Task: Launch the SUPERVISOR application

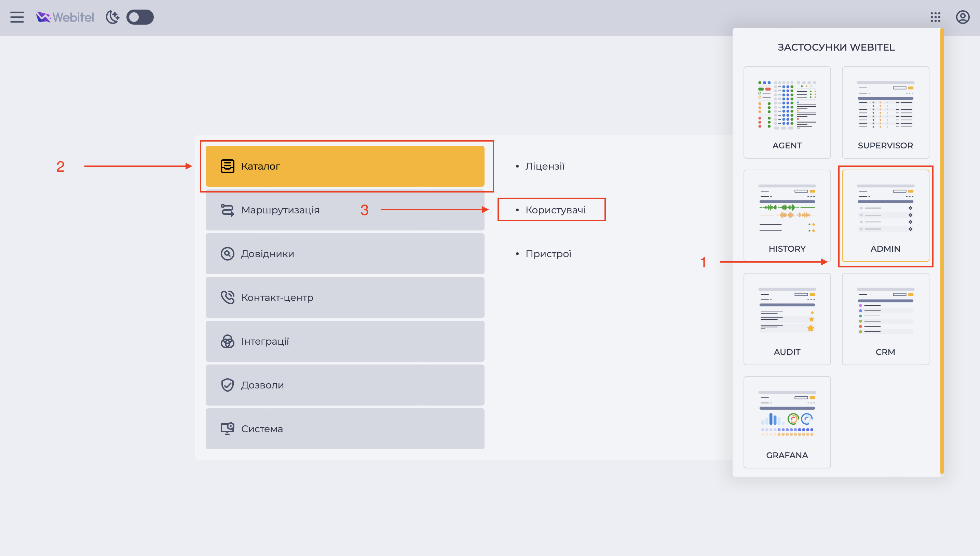Action: (885, 112)
